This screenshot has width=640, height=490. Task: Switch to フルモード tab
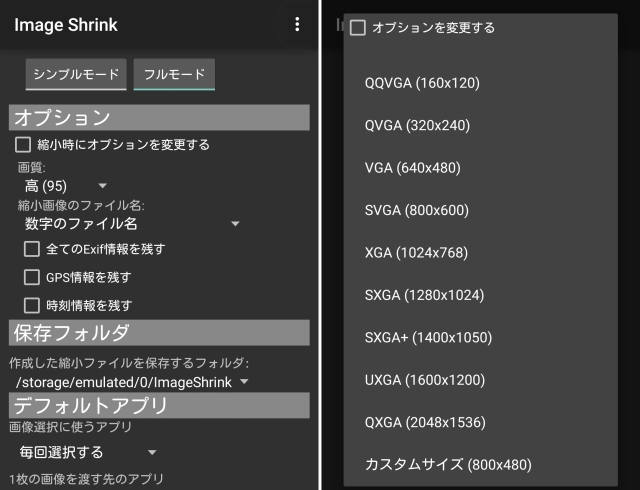pos(174,74)
